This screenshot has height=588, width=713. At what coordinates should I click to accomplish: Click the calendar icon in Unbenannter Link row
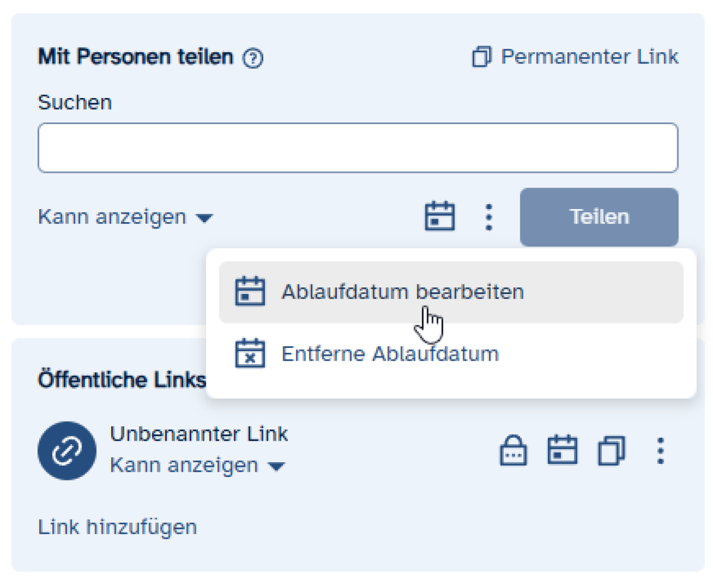(562, 451)
